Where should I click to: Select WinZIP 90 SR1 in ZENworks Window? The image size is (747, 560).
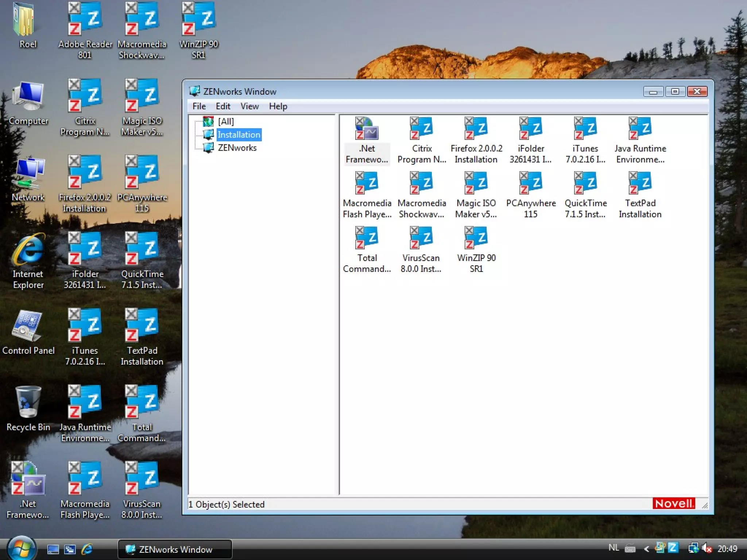tap(476, 250)
